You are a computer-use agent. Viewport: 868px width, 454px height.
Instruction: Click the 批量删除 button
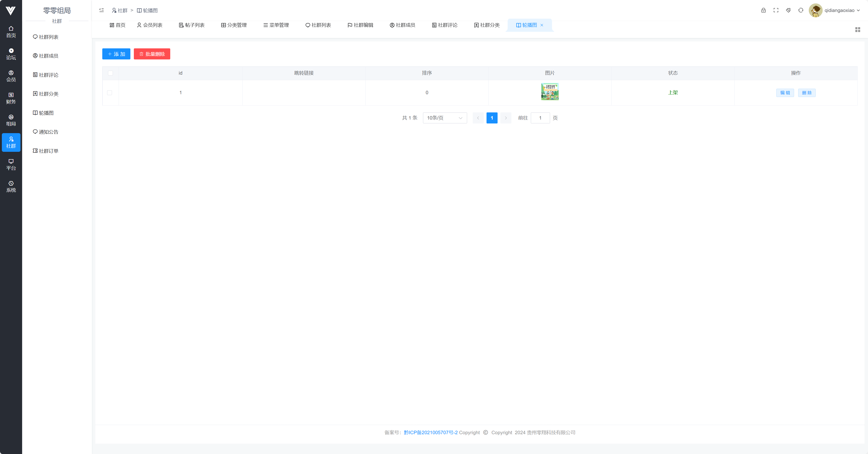(x=152, y=54)
